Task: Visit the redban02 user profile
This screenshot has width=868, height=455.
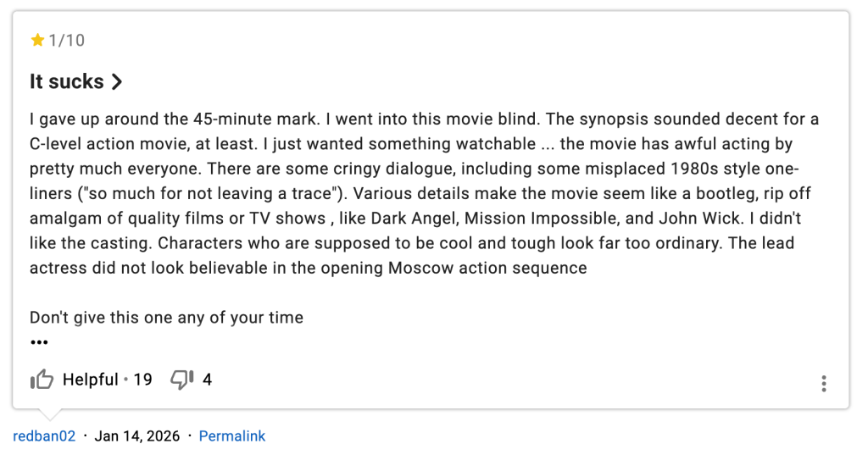Action: 44,436
